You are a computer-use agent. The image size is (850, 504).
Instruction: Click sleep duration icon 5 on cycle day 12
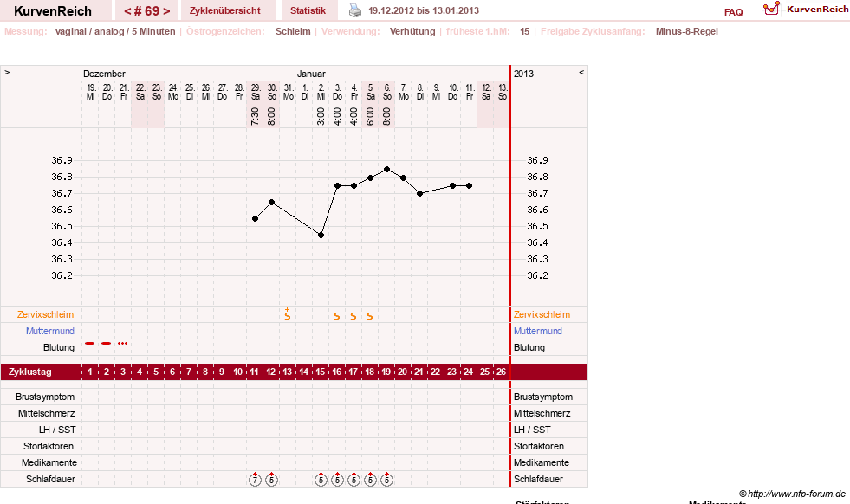pyautogui.click(x=271, y=480)
